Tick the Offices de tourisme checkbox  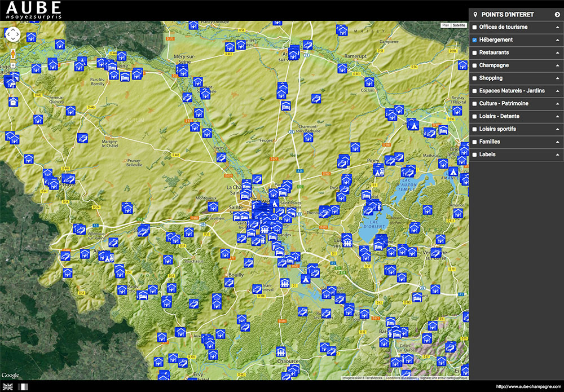[475, 27]
